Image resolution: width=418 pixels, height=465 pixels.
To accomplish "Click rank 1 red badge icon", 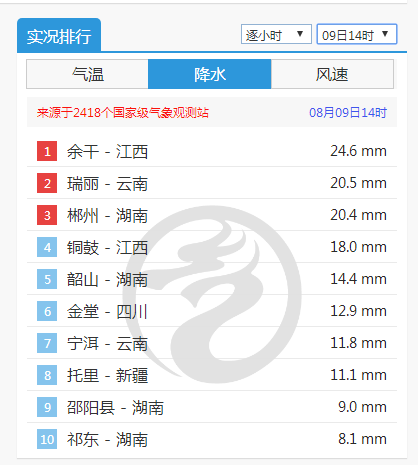I will [x=47, y=151].
